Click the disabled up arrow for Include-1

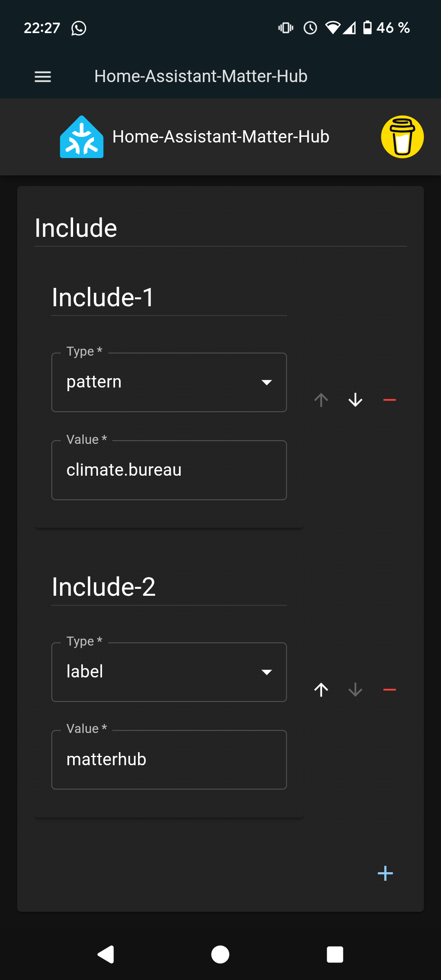click(321, 400)
